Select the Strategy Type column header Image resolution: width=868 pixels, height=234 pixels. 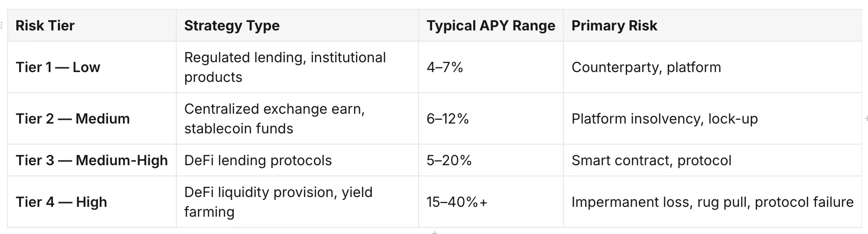pyautogui.click(x=297, y=25)
